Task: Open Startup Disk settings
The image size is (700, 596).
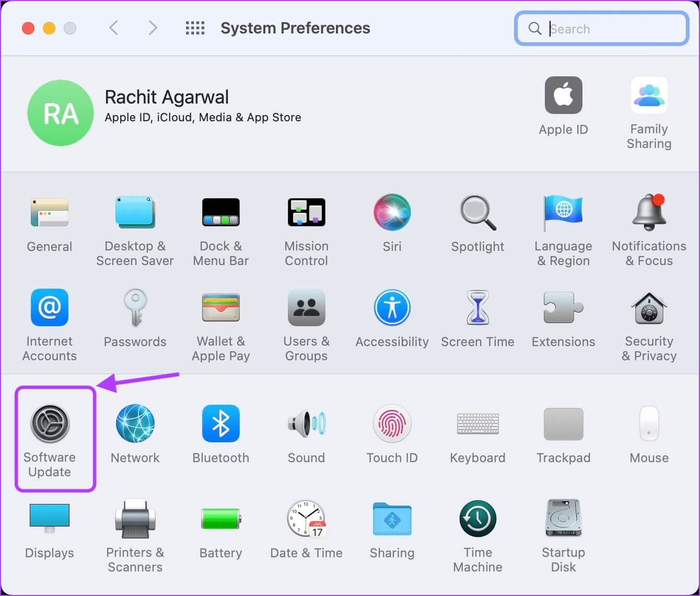Action: (563, 519)
